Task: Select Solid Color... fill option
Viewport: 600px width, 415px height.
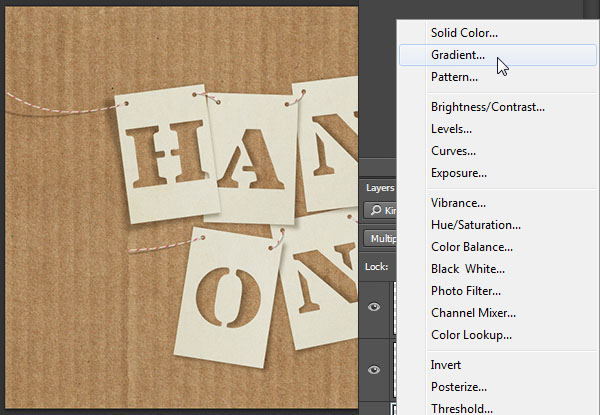Action: tap(464, 33)
